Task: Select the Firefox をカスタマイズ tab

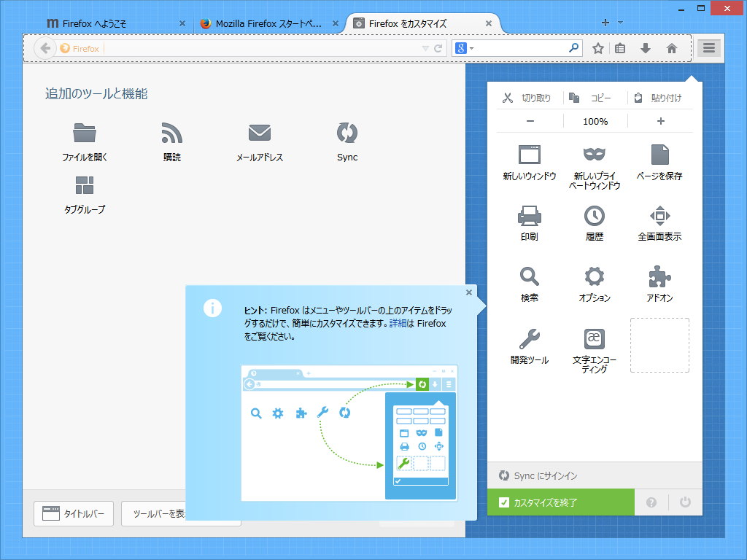Action: click(422, 23)
